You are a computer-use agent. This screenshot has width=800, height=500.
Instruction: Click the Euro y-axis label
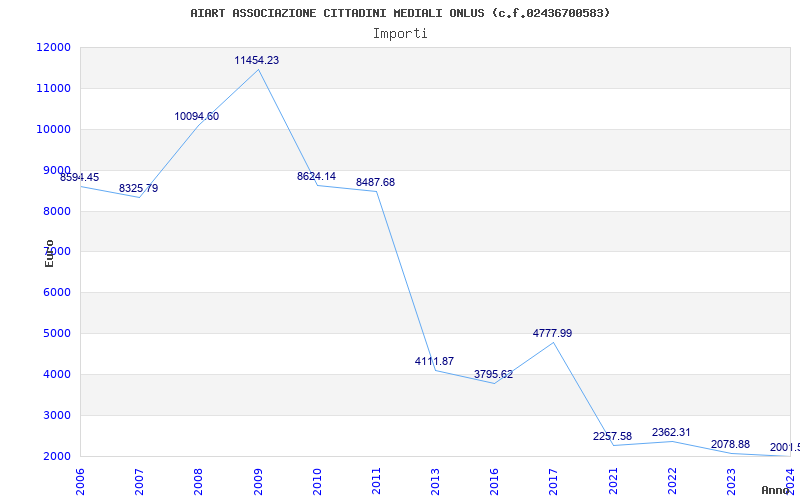pyautogui.click(x=49, y=253)
